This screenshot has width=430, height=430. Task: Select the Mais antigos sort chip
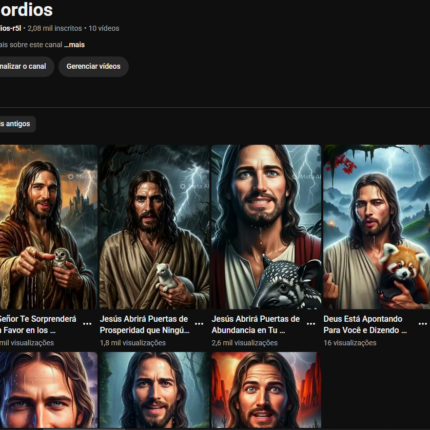click(x=17, y=124)
